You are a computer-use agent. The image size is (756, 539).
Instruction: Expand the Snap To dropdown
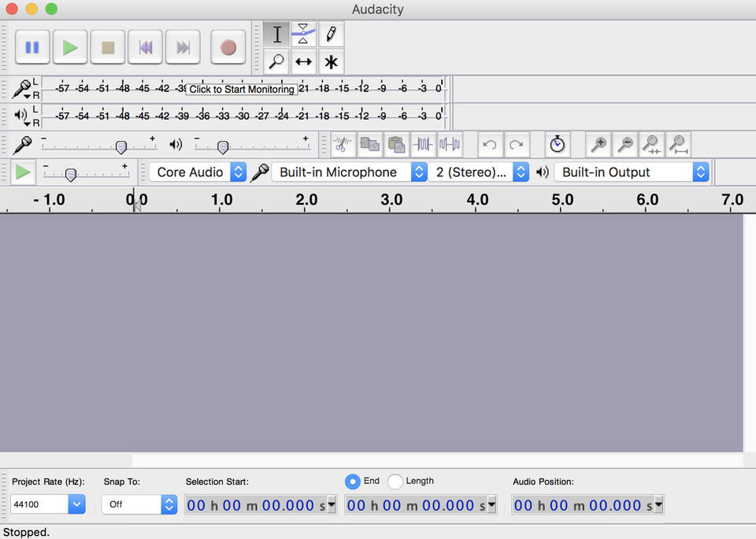pos(139,504)
